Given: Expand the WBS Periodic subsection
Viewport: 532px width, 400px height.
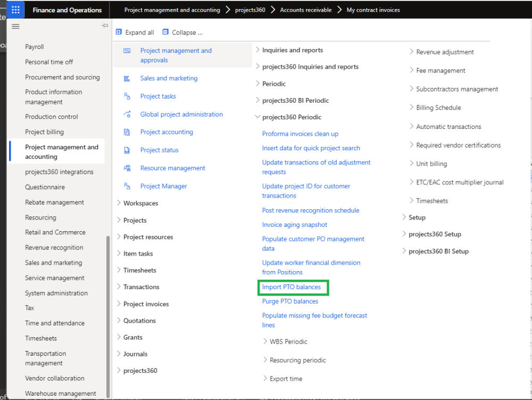Looking at the screenshot, I should (265, 341).
